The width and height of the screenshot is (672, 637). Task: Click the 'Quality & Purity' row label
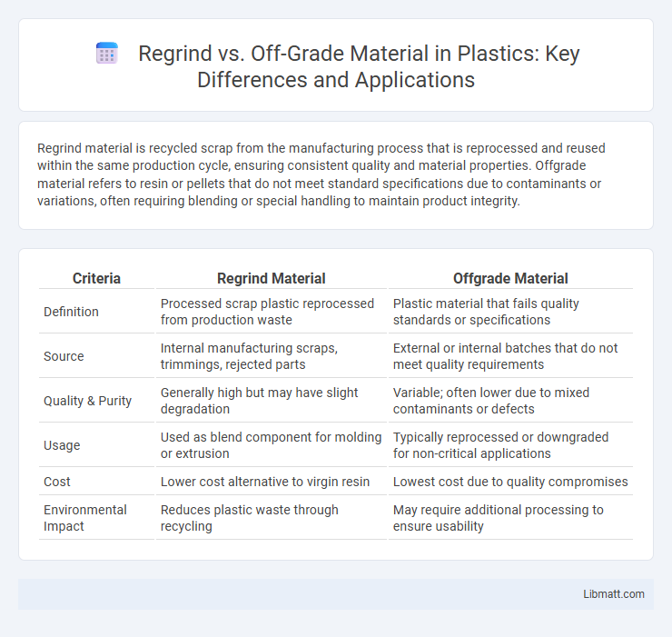[87, 401]
